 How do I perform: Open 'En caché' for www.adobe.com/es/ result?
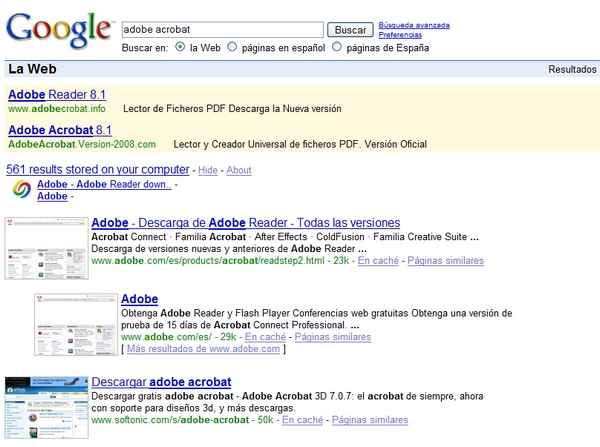click(265, 337)
